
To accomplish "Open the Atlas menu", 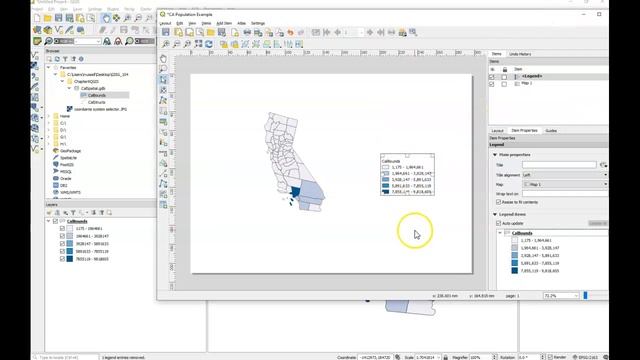I will [x=242, y=23].
